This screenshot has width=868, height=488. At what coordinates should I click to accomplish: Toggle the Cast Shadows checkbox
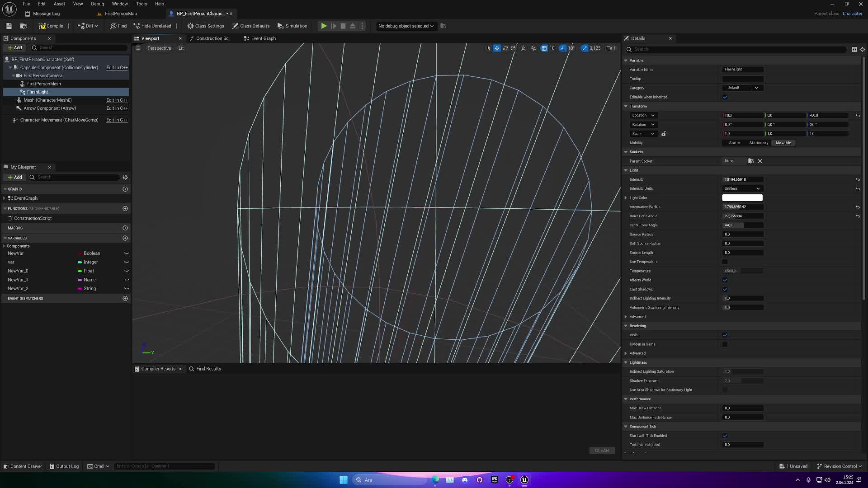(725, 289)
